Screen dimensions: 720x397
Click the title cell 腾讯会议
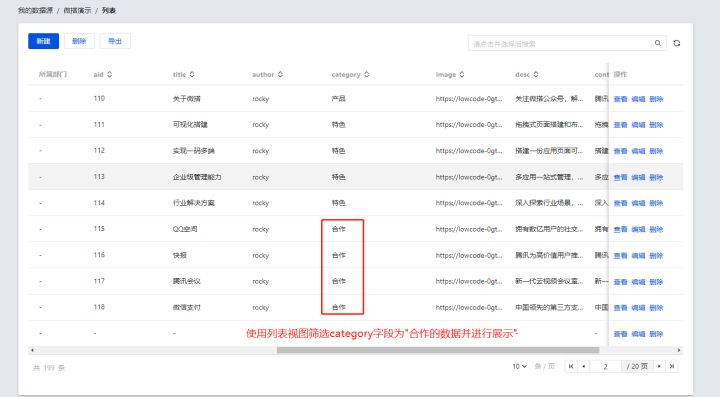coord(186,281)
